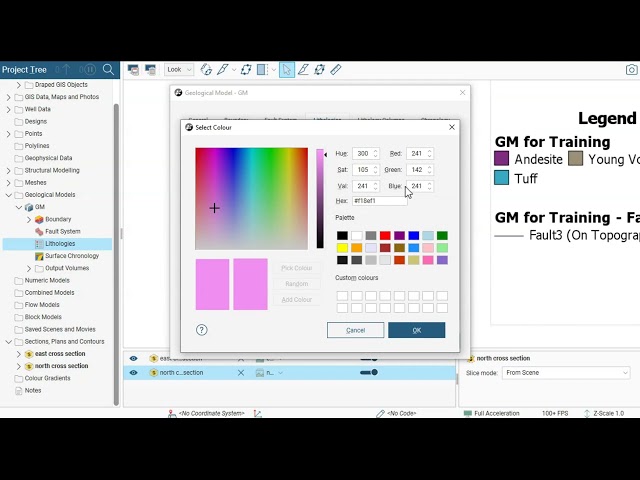The width and height of the screenshot is (640, 480).
Task: Select the Notes item in project tree
Action: [33, 391]
